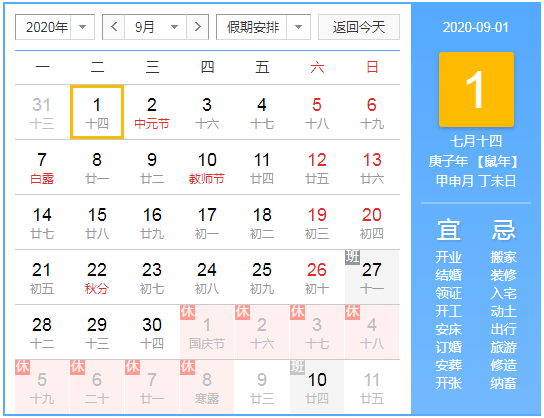The height and width of the screenshot is (418, 544).
Task: Select September 10 教师节
Action: (x=207, y=168)
